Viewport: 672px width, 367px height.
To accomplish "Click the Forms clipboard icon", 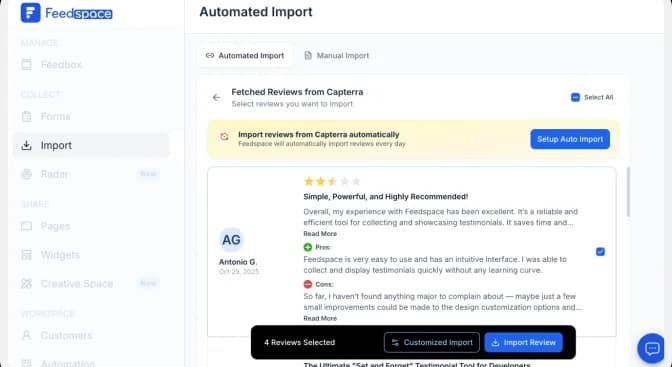I will click(x=27, y=116).
